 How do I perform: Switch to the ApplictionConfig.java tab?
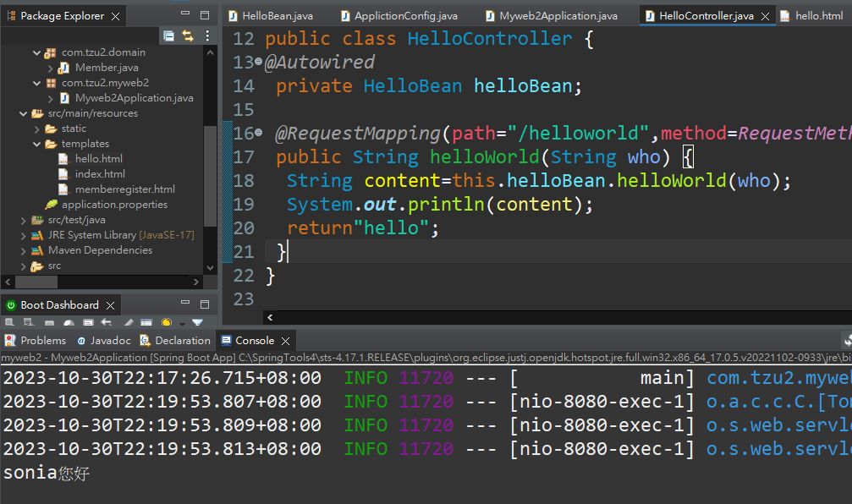tap(399, 16)
